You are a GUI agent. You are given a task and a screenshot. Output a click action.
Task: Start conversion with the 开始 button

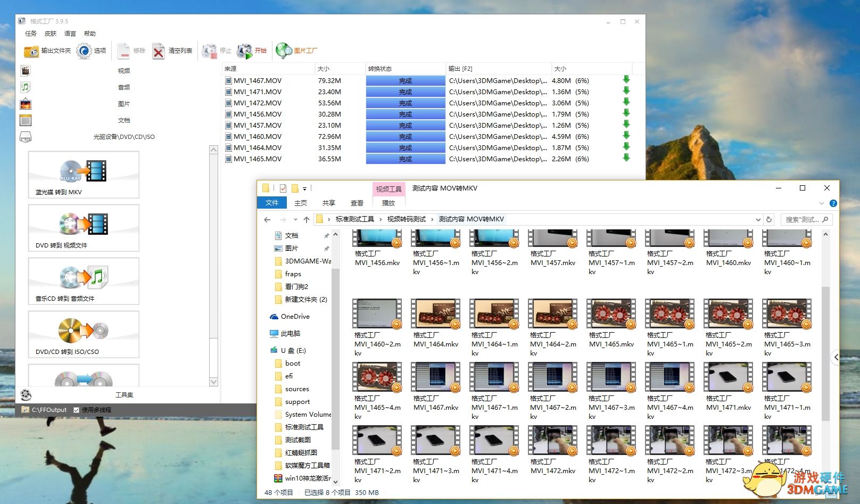click(252, 51)
